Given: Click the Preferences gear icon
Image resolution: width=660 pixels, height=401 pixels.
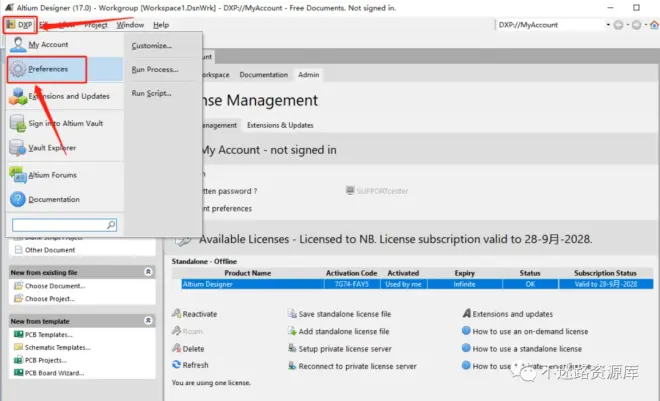Looking at the screenshot, I should coord(18,69).
